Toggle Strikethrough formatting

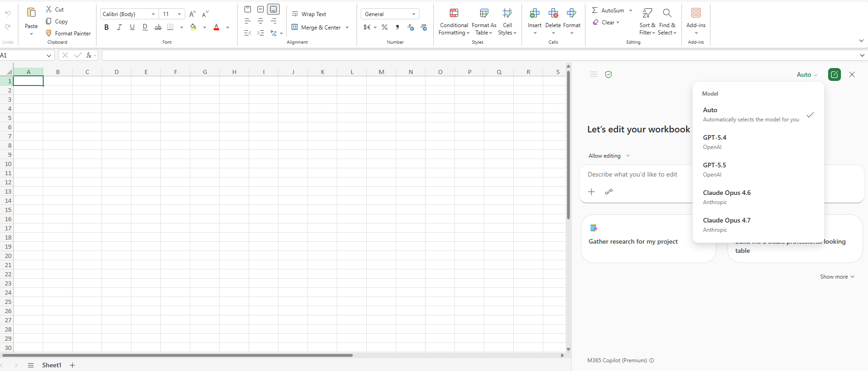pyautogui.click(x=158, y=27)
